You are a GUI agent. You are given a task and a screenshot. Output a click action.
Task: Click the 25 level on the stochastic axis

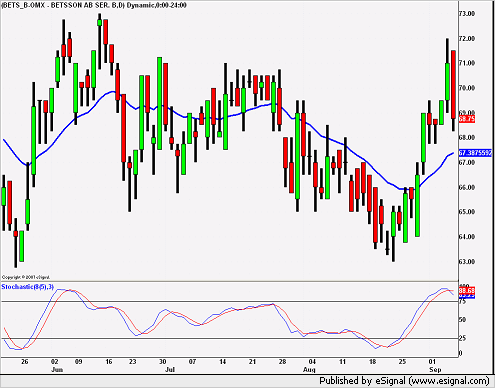(x=462, y=338)
